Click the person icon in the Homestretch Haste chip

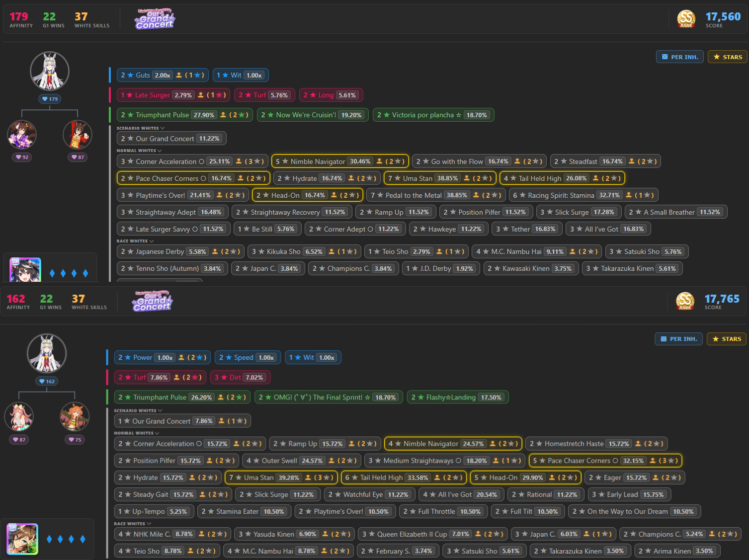pyautogui.click(x=638, y=444)
